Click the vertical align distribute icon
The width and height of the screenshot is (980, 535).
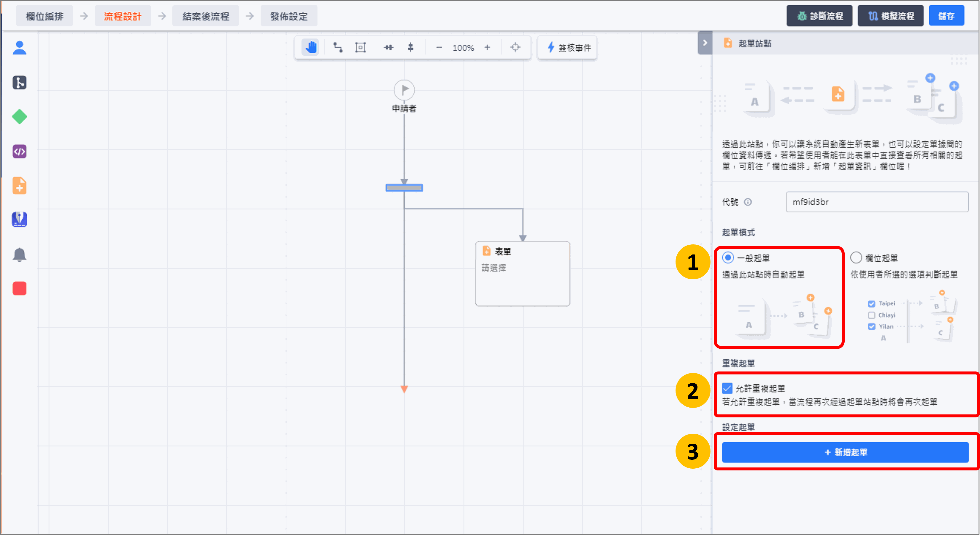point(410,48)
